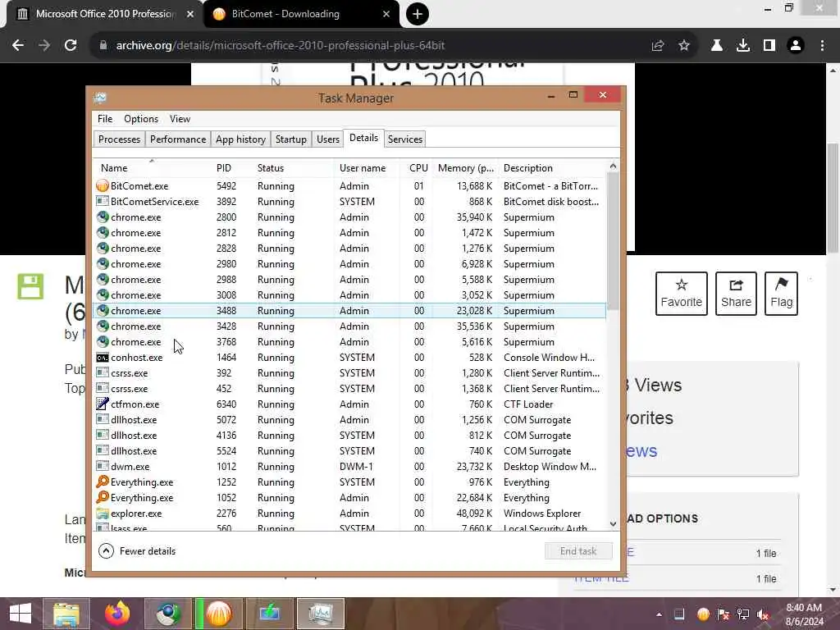This screenshot has height=630, width=840.
Task: Click the browser reload button
Action: click(x=71, y=46)
